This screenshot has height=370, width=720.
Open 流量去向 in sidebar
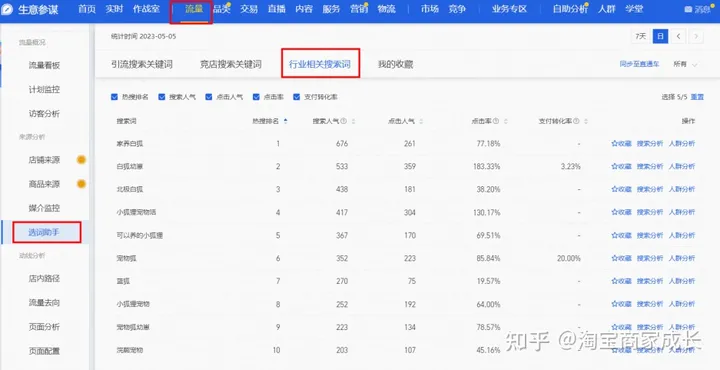44,303
